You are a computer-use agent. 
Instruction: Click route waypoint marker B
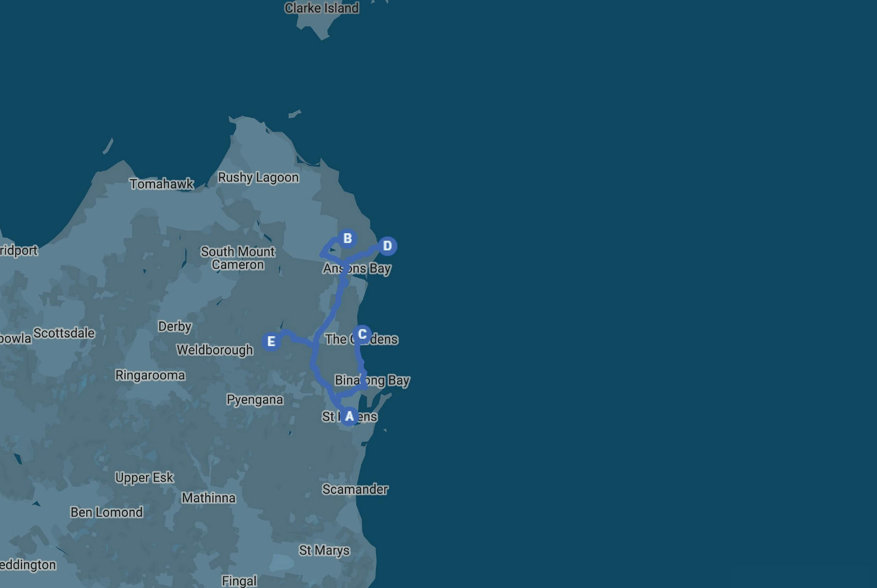point(347,238)
